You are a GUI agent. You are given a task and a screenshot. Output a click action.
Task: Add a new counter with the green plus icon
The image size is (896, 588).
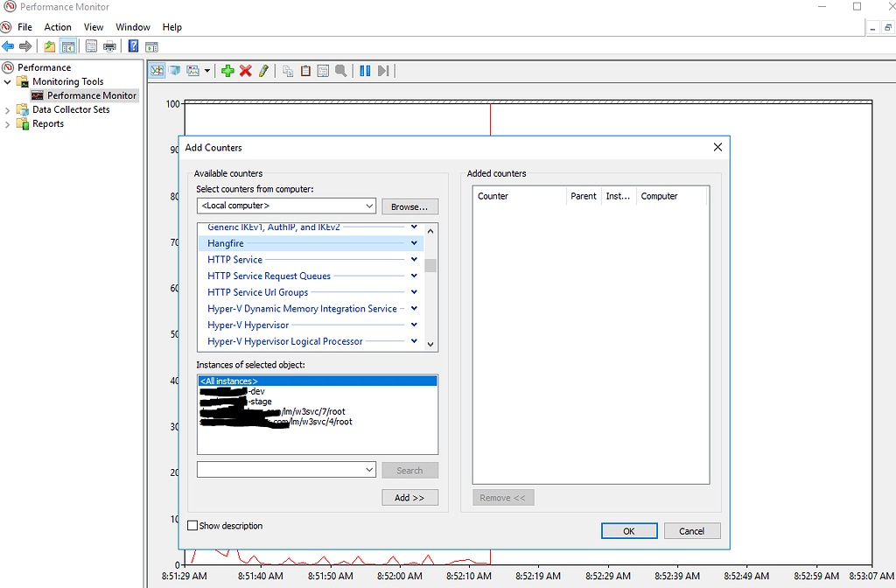[x=227, y=71]
